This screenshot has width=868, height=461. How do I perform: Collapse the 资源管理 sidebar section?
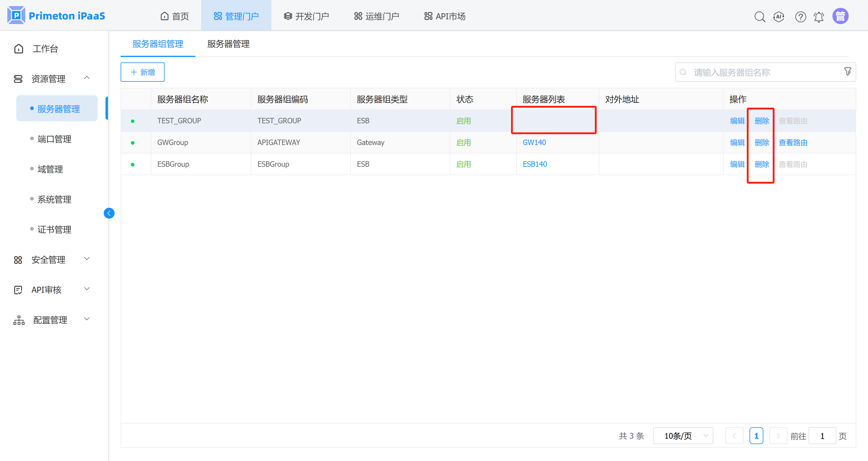[x=87, y=78]
